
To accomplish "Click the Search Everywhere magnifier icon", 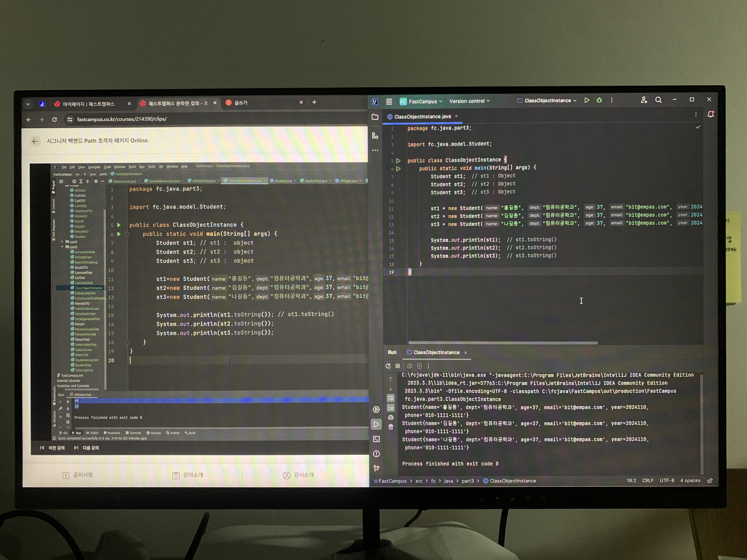I will [x=658, y=100].
